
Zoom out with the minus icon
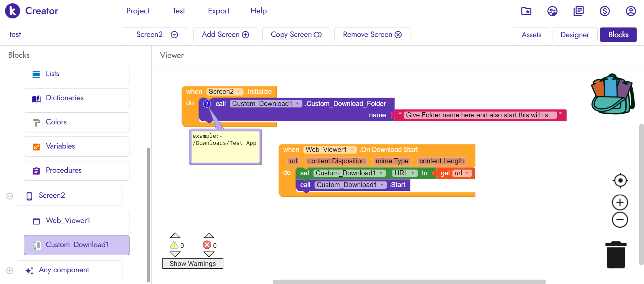click(x=620, y=220)
